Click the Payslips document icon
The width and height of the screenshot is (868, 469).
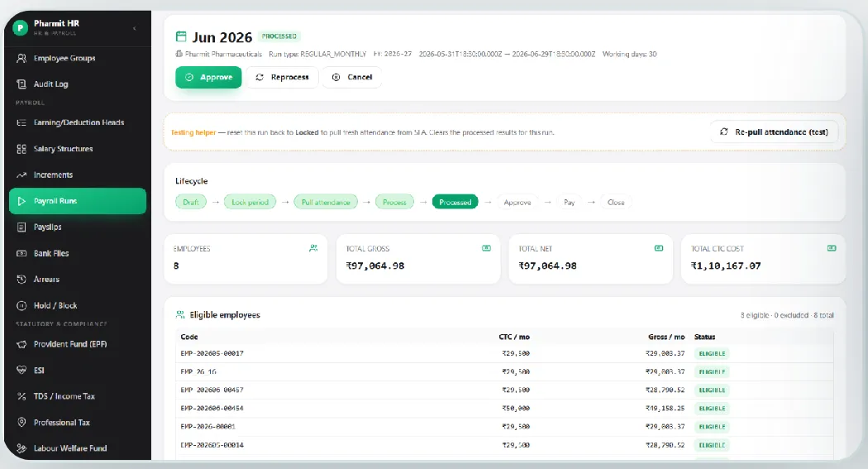click(21, 227)
